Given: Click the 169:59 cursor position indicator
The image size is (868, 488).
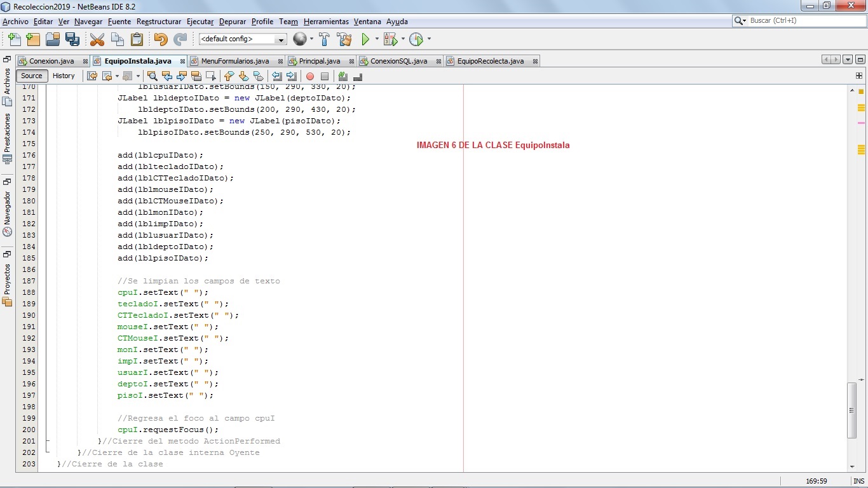Looking at the screenshot, I should (816, 482).
